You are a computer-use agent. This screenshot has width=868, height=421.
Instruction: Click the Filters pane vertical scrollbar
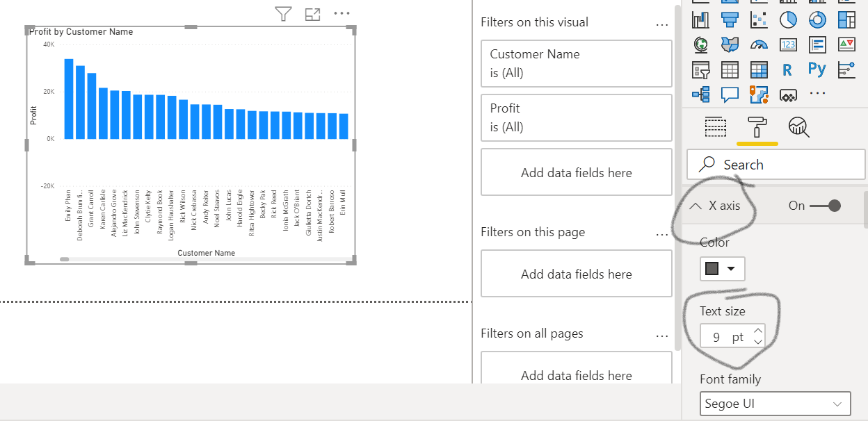678,177
